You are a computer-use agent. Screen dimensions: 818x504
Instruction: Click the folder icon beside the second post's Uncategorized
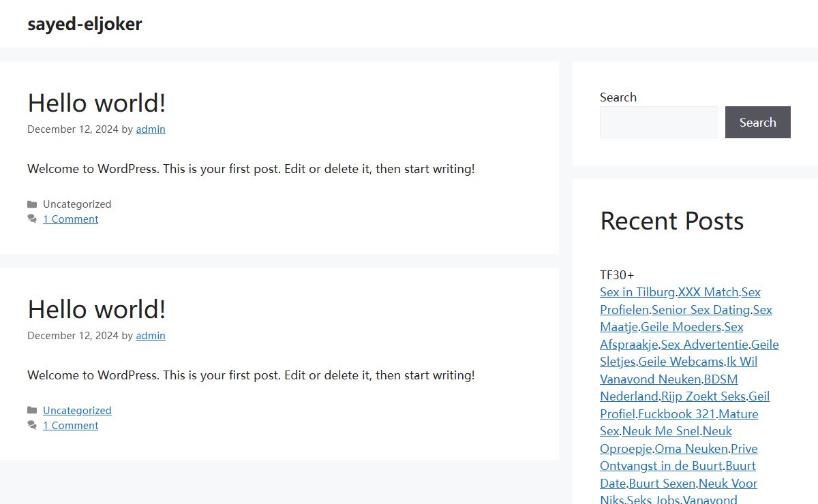click(x=32, y=411)
